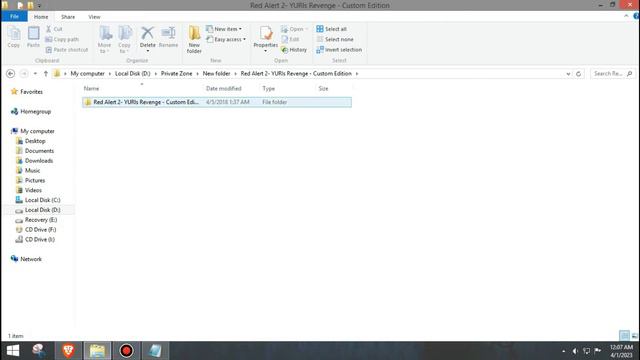640x360 pixels.
Task: Go back with the Back arrow
Action: pos(11,73)
